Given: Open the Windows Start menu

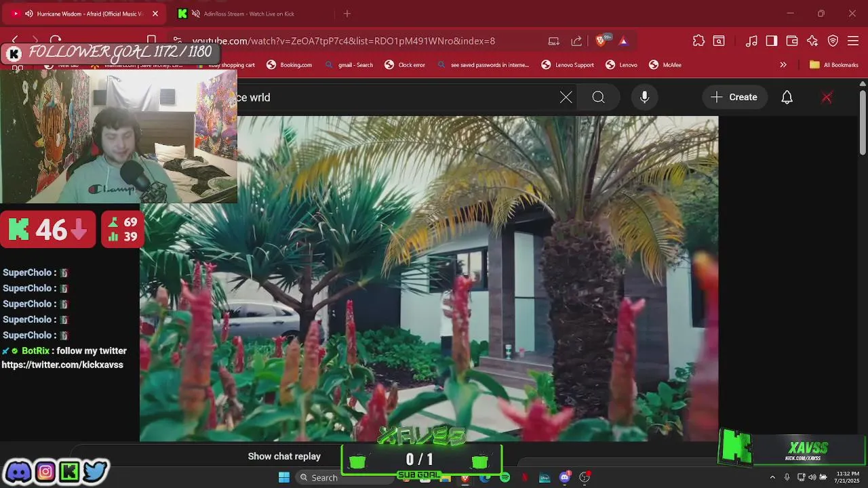Looking at the screenshot, I should pyautogui.click(x=284, y=477).
